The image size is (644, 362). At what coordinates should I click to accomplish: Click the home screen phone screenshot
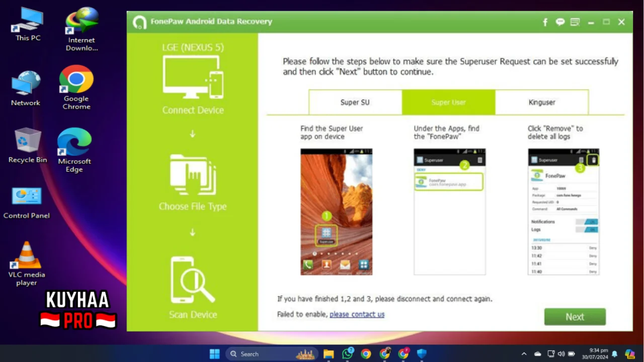pos(337,212)
